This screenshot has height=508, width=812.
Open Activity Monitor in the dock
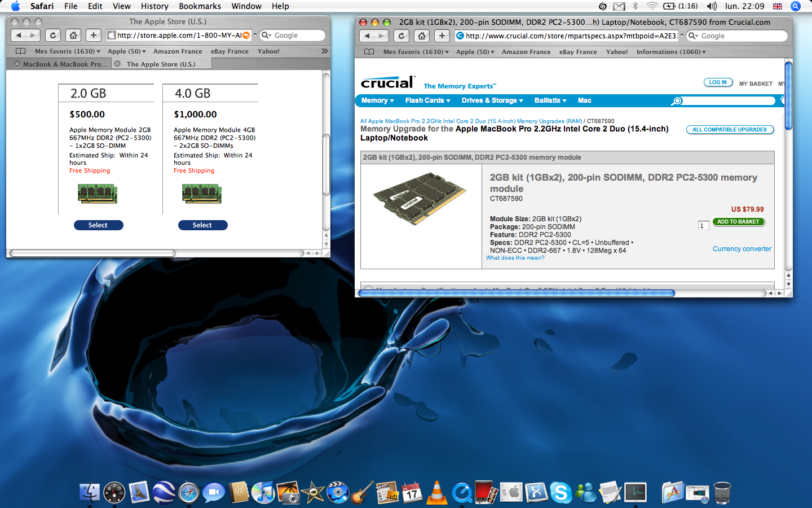(636, 492)
